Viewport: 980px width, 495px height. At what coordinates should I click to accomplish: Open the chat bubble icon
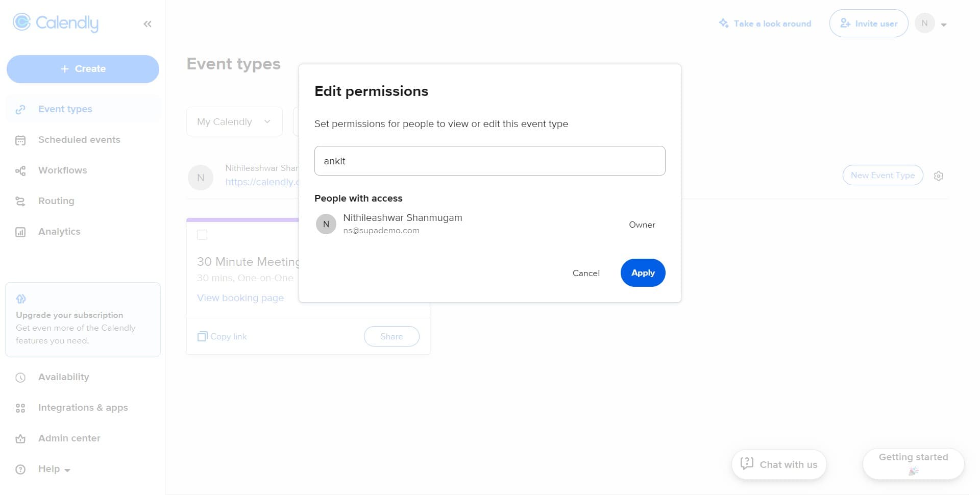click(746, 464)
